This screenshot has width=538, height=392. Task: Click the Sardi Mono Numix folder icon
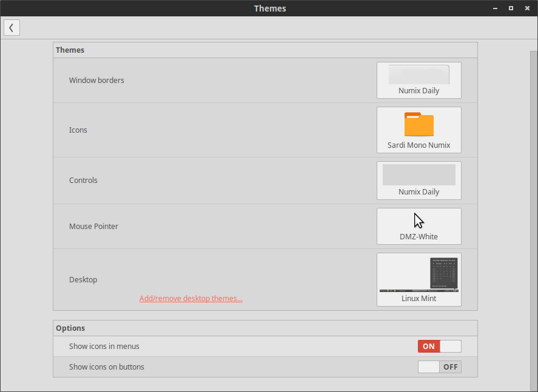click(x=419, y=124)
